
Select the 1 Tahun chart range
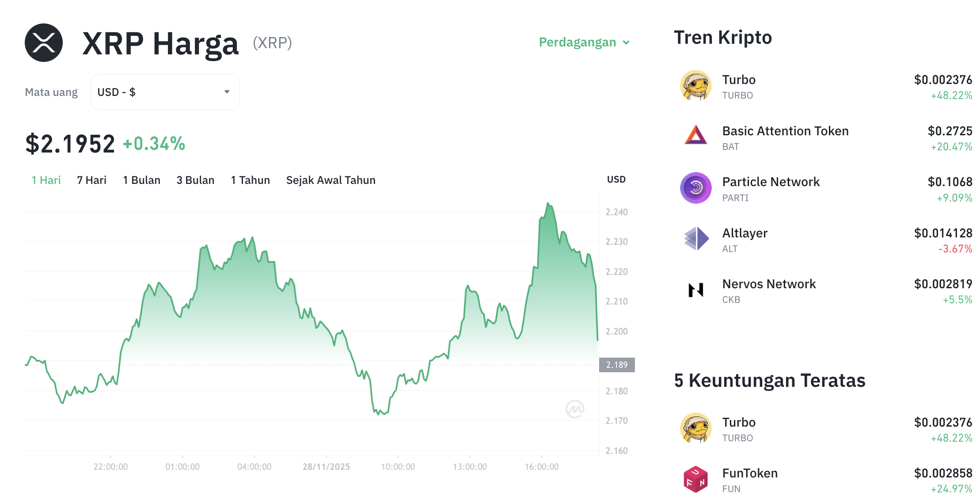point(250,179)
